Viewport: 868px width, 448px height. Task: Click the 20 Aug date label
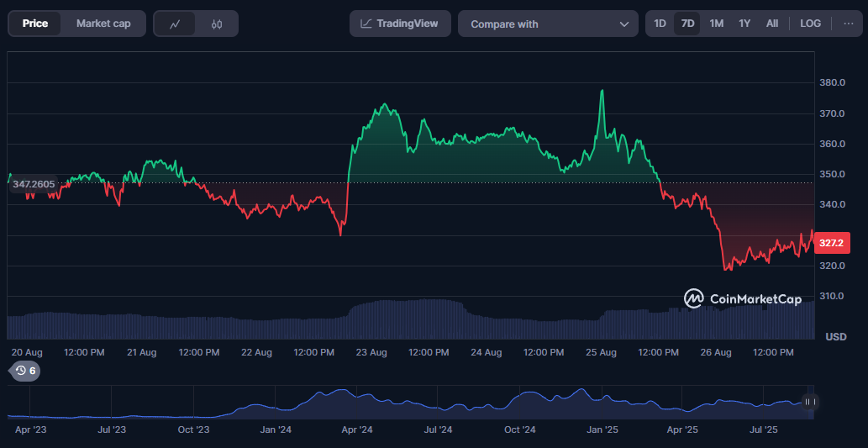point(27,353)
